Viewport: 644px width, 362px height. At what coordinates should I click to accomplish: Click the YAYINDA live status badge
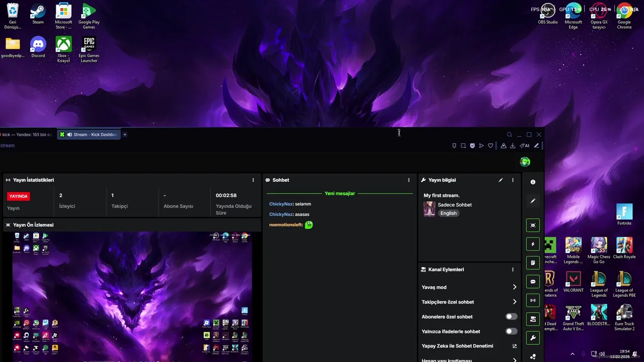click(x=18, y=196)
